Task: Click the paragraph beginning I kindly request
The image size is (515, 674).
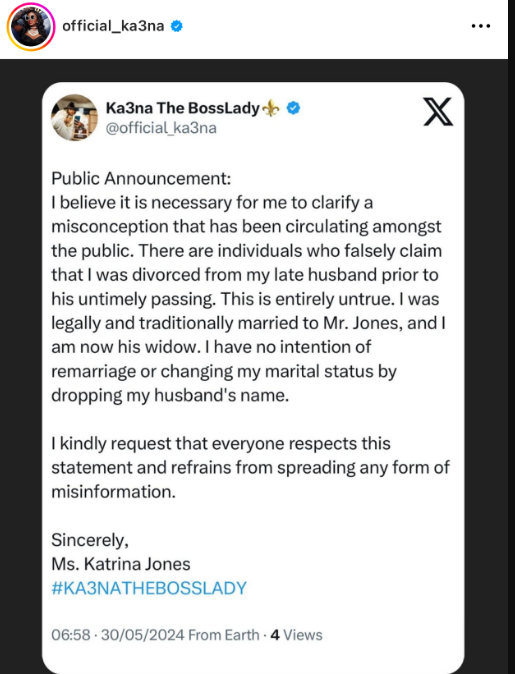Action: pyautogui.click(x=251, y=468)
